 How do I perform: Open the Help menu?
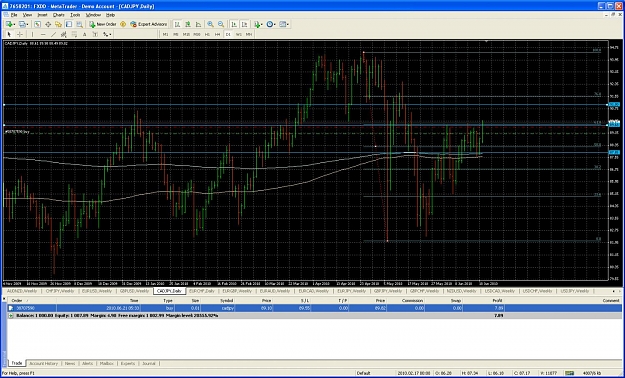pyautogui.click(x=110, y=15)
